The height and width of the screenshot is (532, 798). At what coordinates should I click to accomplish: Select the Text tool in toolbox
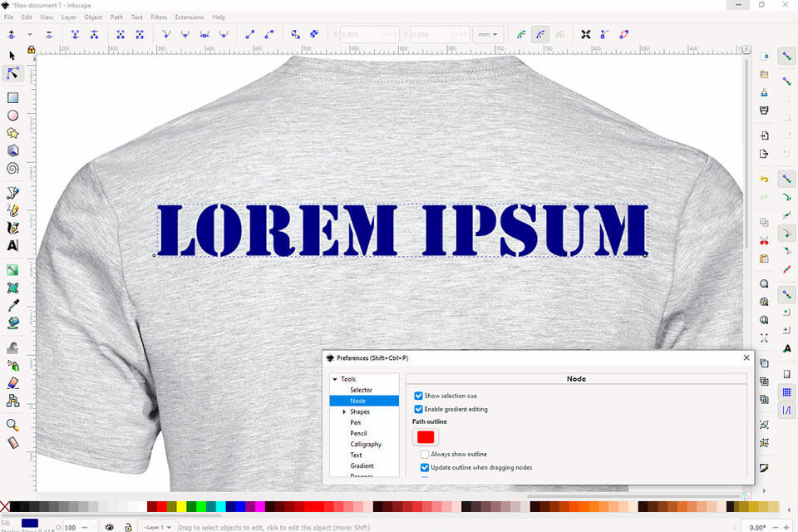12,245
